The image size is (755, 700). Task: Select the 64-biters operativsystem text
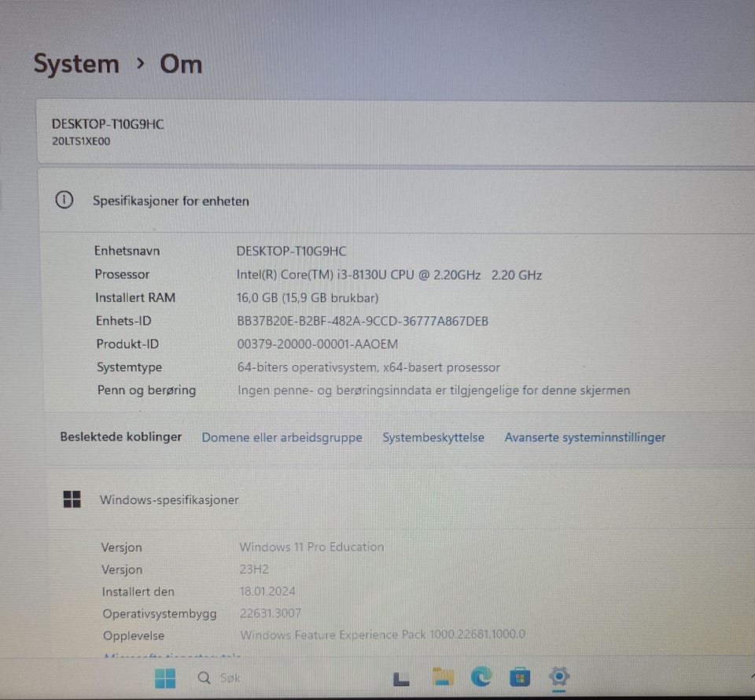[x=308, y=367]
